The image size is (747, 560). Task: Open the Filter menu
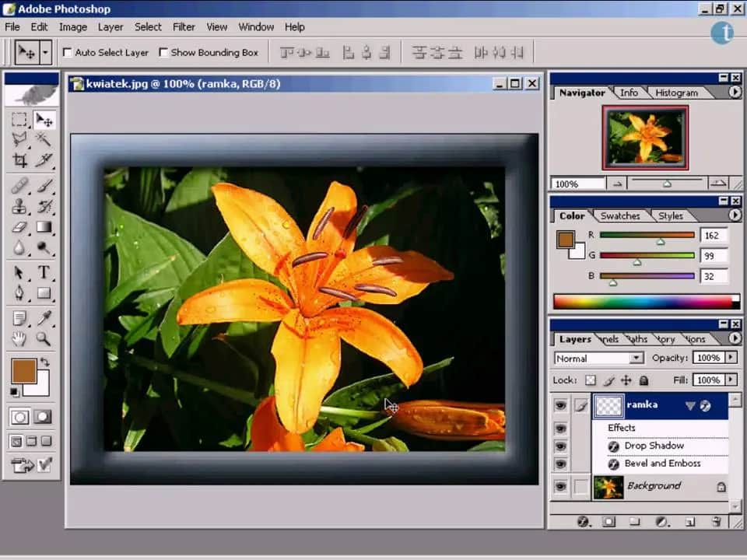(184, 26)
